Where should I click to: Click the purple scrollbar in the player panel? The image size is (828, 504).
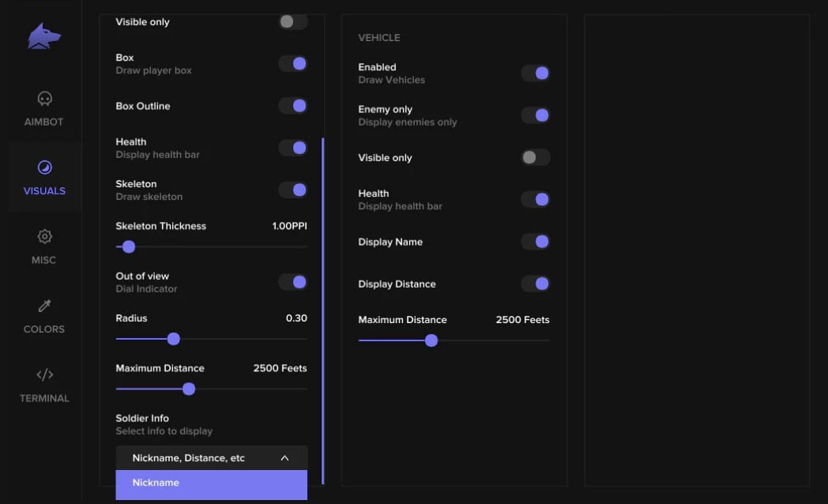coord(322,308)
